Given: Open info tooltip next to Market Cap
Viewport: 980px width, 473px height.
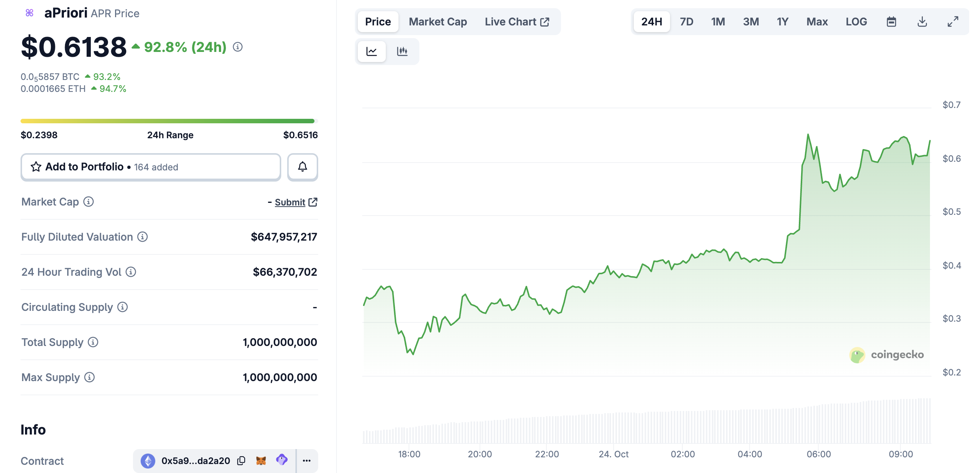Looking at the screenshot, I should click(x=89, y=202).
